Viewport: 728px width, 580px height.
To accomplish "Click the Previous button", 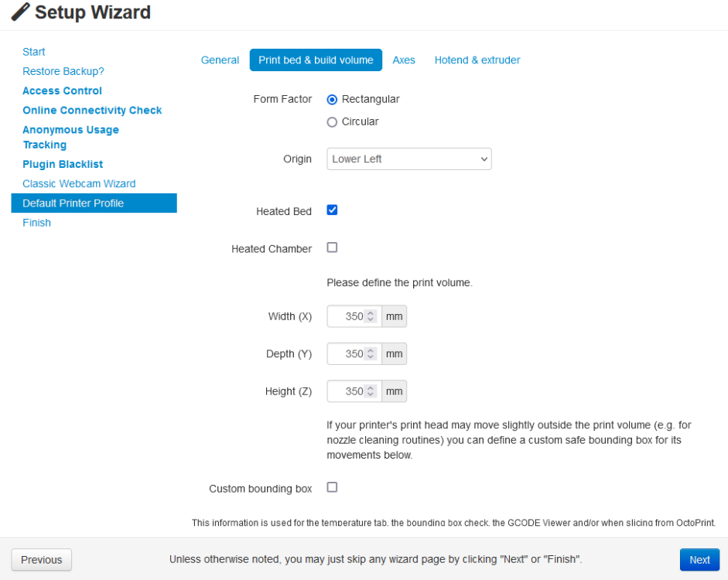I will [42, 560].
